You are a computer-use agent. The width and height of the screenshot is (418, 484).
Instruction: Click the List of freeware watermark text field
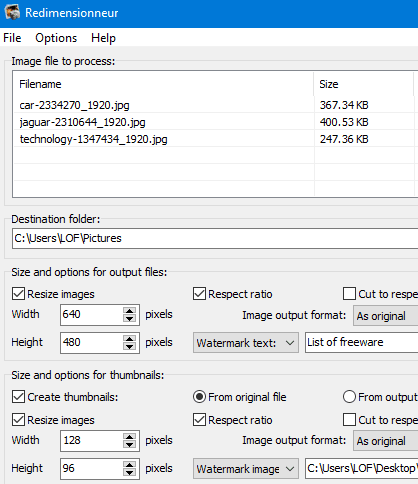tap(362, 342)
